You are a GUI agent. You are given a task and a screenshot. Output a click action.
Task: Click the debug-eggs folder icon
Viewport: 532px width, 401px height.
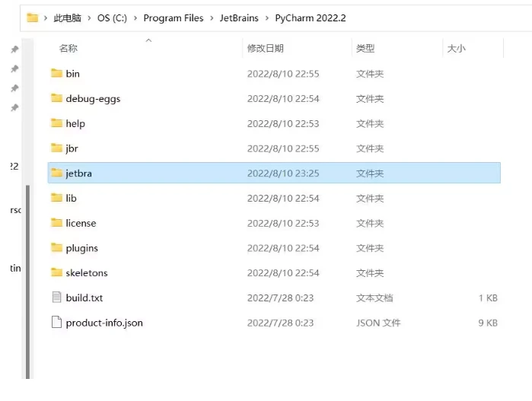click(56, 98)
